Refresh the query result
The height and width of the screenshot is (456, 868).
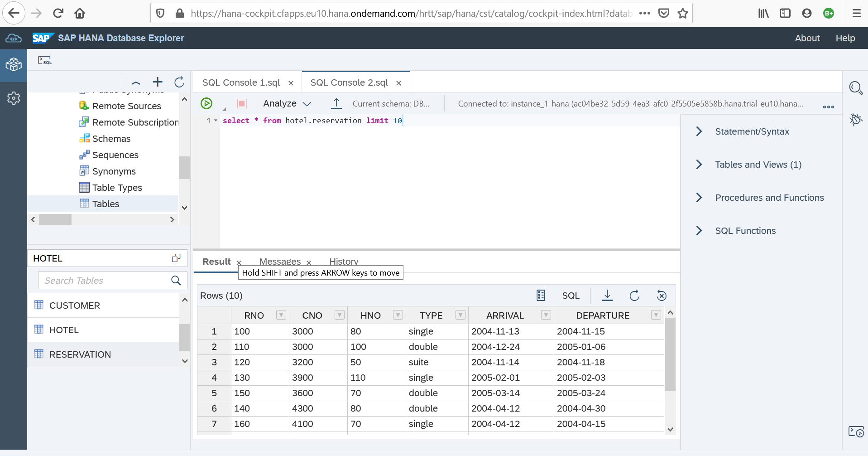pyautogui.click(x=634, y=296)
